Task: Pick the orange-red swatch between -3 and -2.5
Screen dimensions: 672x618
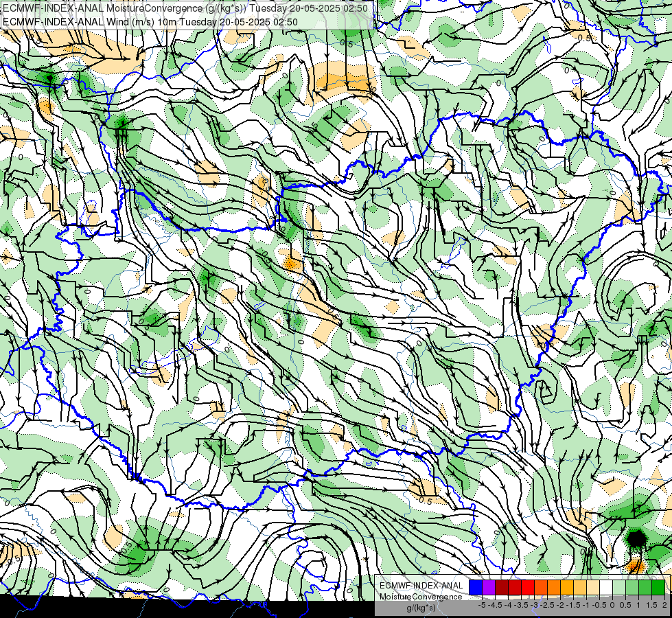Action: [541, 587]
